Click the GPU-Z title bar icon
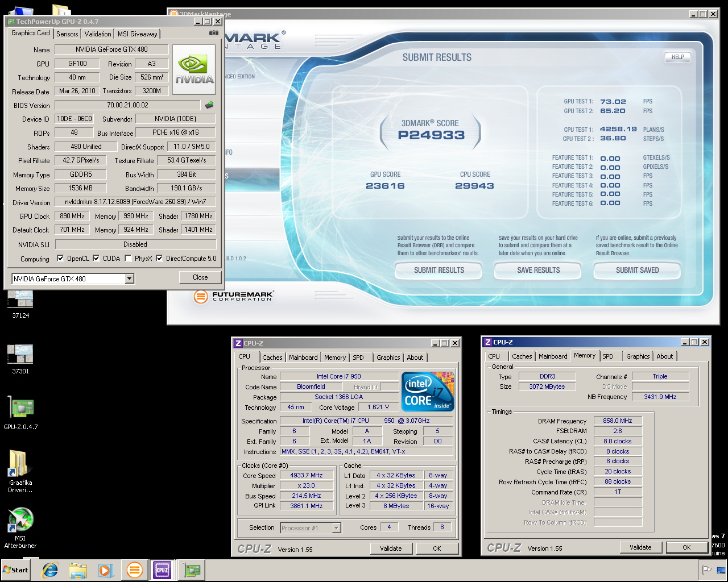Image resolution: width=728 pixels, height=582 pixels. tap(11, 22)
